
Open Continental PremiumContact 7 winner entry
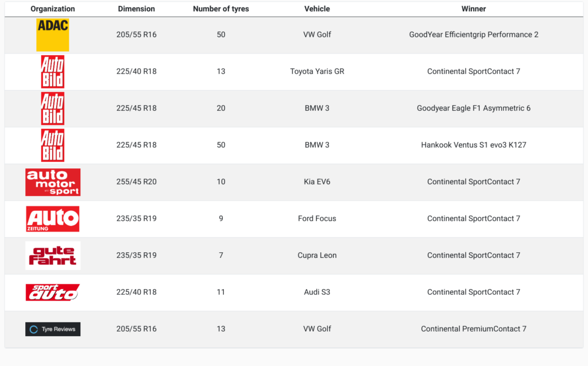(474, 329)
